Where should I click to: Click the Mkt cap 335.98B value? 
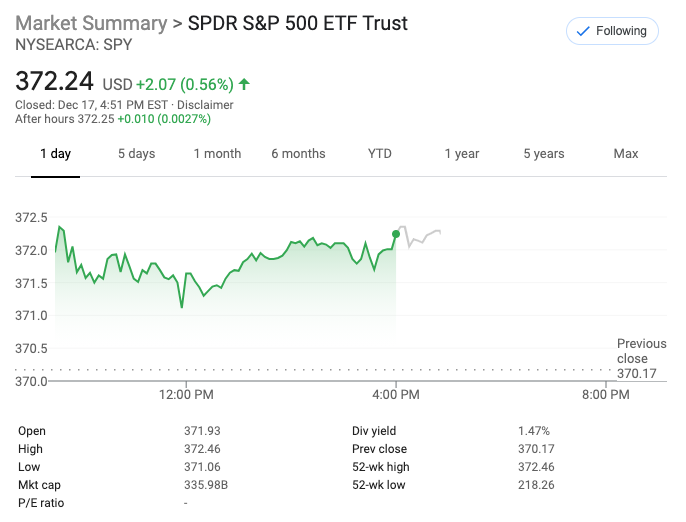point(206,485)
